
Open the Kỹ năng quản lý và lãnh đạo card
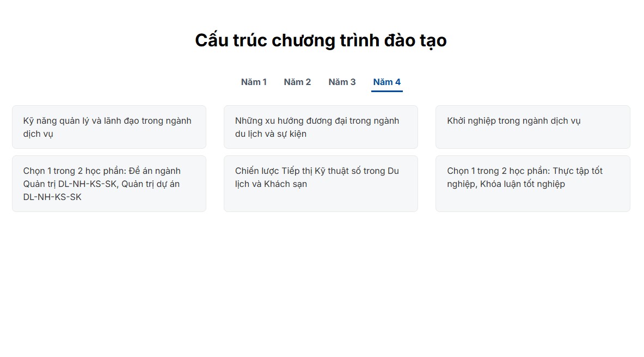[x=109, y=127]
